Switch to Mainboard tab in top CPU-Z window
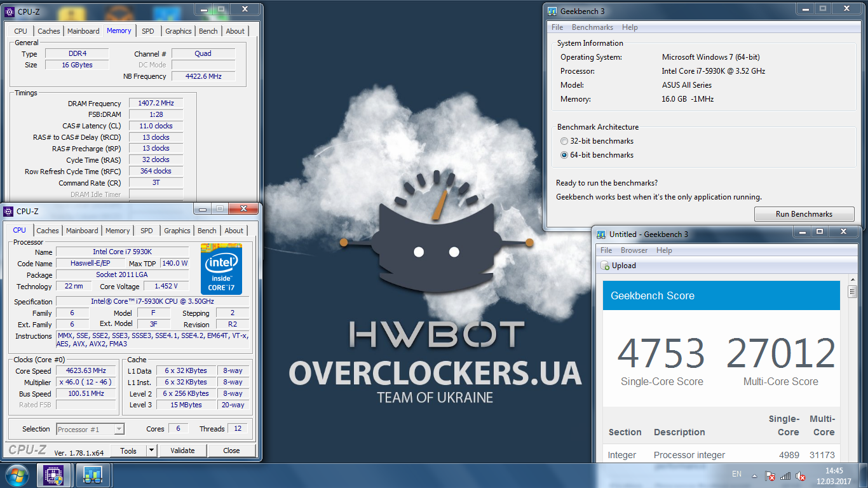 coord(83,31)
